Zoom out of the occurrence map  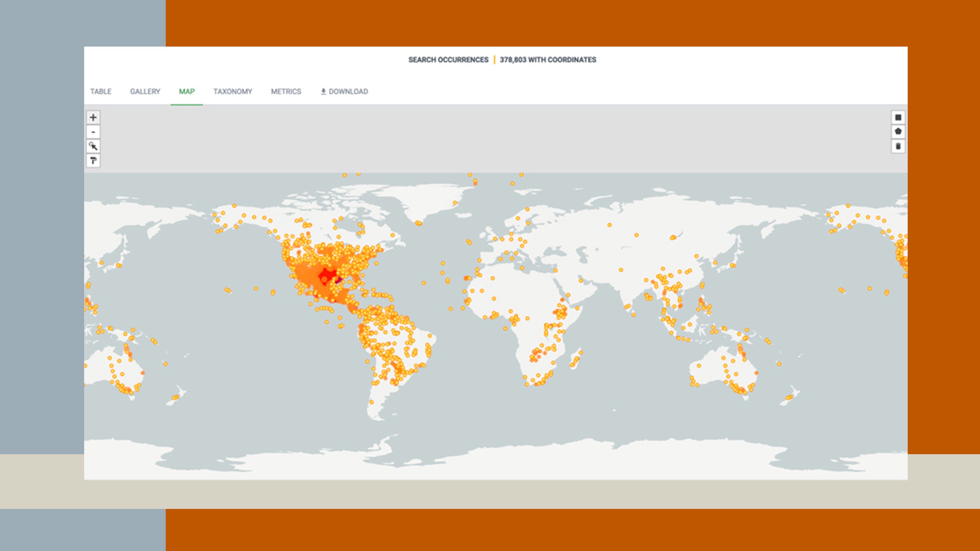coord(93,132)
